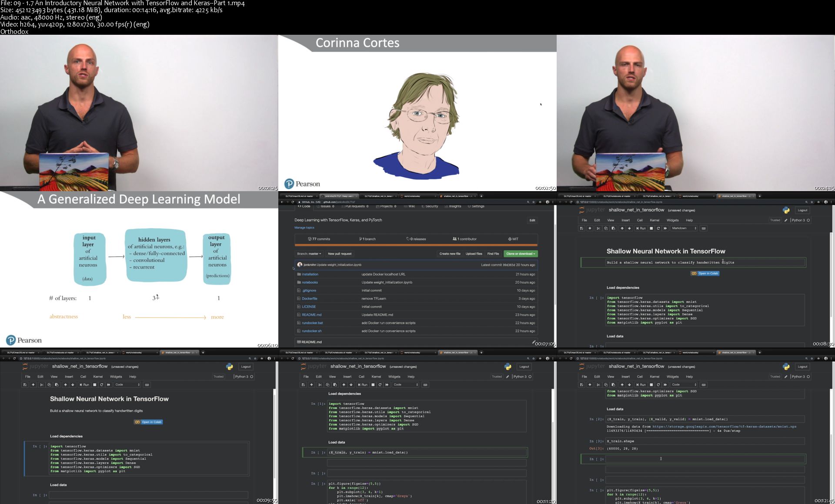Click insert-cell plus icon in 00:12:45 frame
Viewport: 835px width, 504px height.
[590, 385]
